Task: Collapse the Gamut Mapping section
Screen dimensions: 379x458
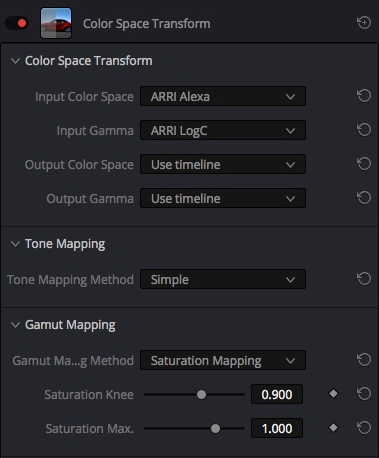Action: (x=15, y=325)
